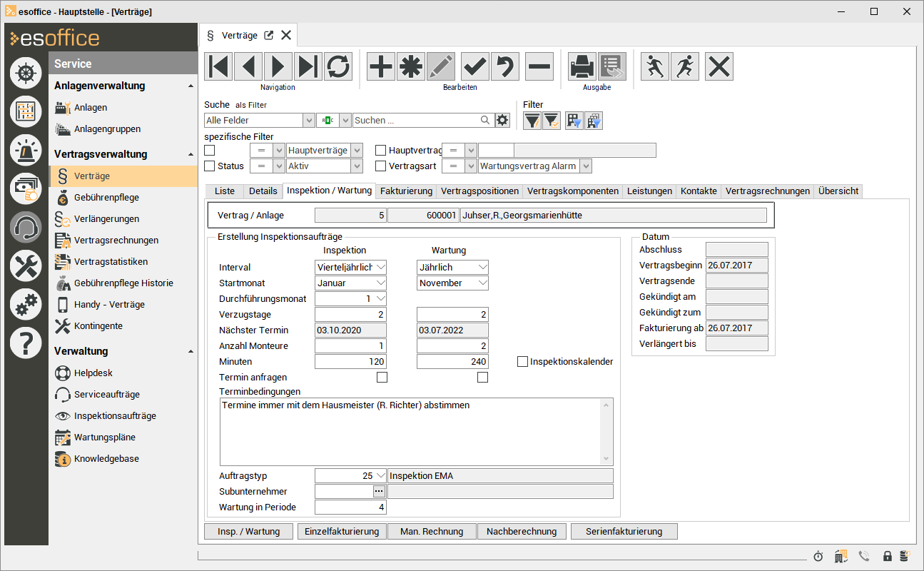
Task: Click the Man. Rechnung button
Action: (x=432, y=531)
